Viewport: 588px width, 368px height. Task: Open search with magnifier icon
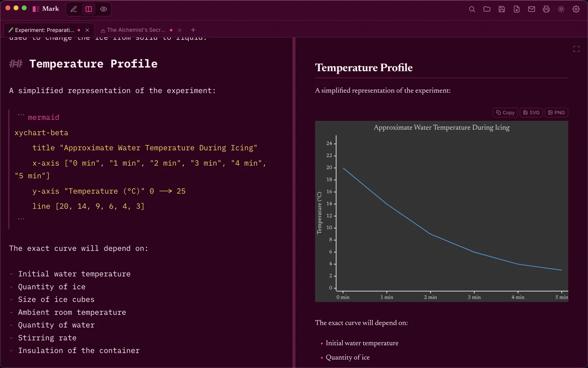[472, 9]
